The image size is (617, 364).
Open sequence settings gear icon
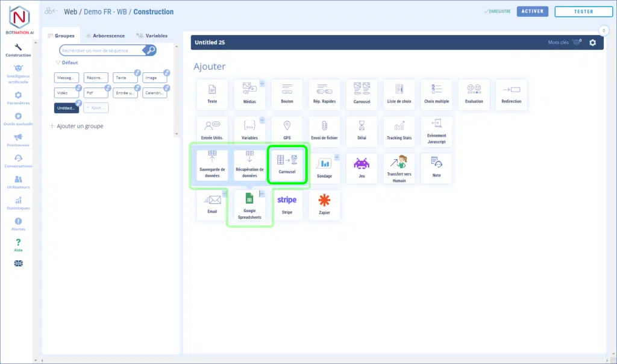[x=592, y=43]
